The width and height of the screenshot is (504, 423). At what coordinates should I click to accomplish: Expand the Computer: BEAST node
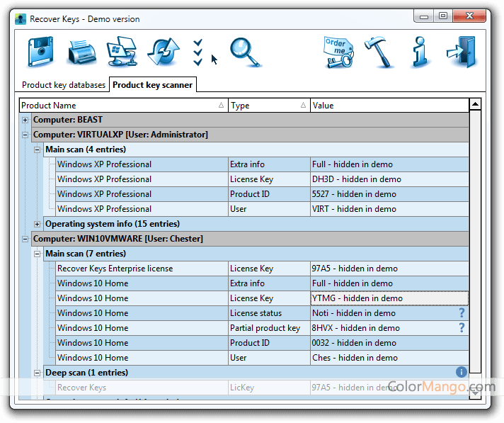pos(25,120)
